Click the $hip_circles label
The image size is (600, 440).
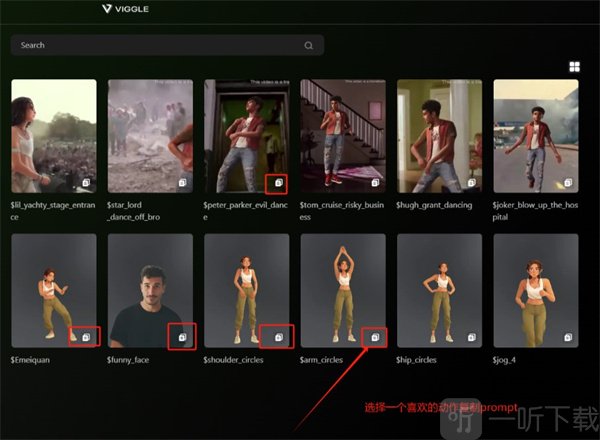(416, 360)
